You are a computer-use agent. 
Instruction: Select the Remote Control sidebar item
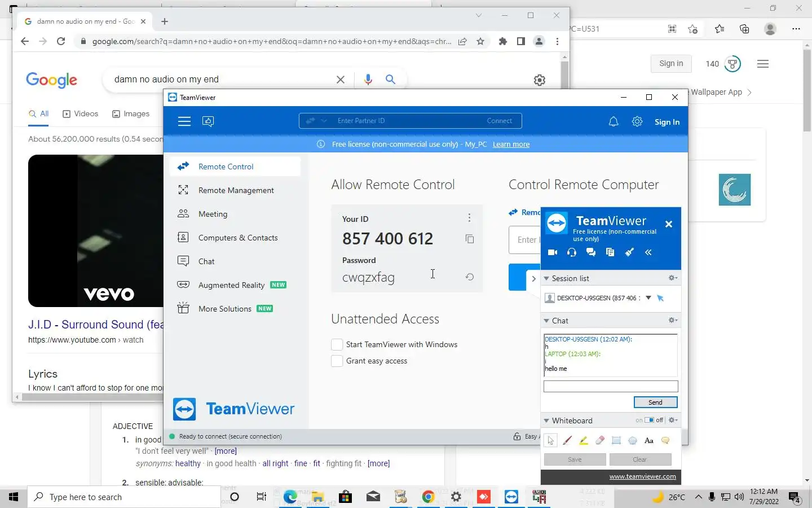tap(235, 167)
